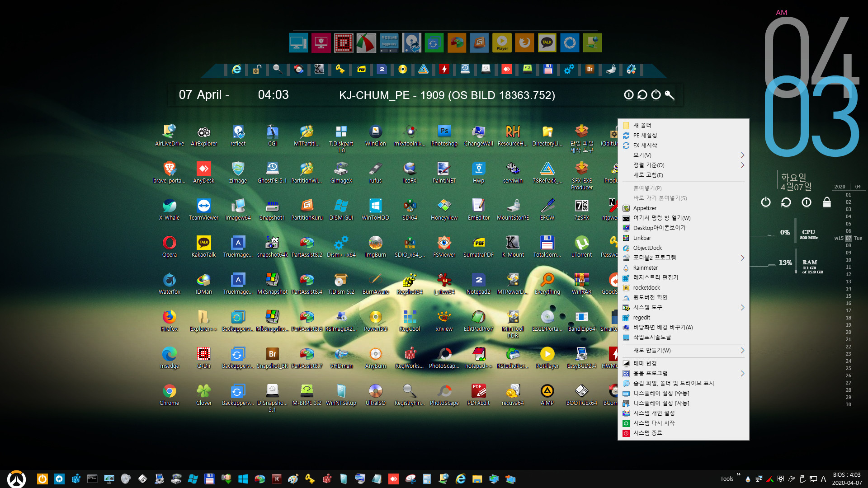Toggle Desktop아이콘보이기 in the context menu
This screenshot has height=488, width=868.
point(683,228)
